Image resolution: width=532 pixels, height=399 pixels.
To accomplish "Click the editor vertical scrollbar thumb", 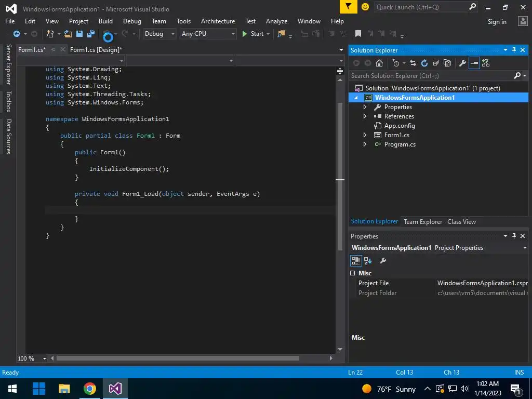I will (340, 177).
